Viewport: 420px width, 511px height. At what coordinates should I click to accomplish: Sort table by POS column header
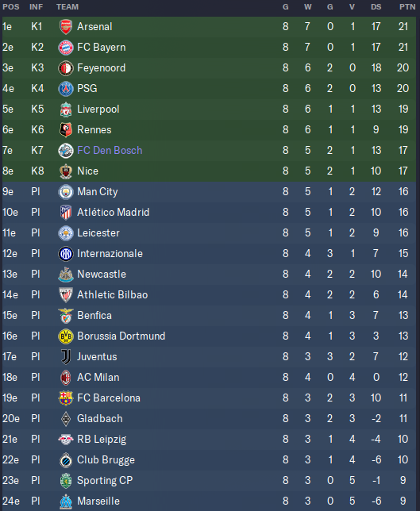11,7
